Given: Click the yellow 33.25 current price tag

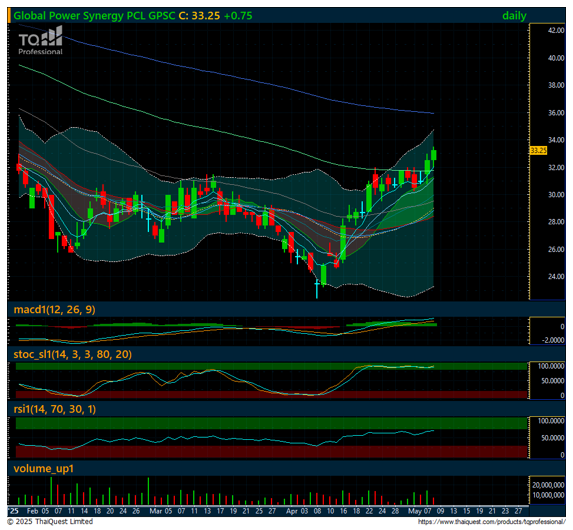Looking at the screenshot, I should pyautogui.click(x=538, y=151).
